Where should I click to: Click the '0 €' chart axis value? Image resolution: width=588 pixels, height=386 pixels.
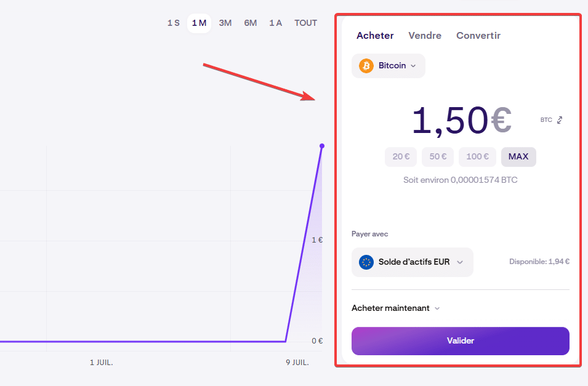pyautogui.click(x=317, y=341)
